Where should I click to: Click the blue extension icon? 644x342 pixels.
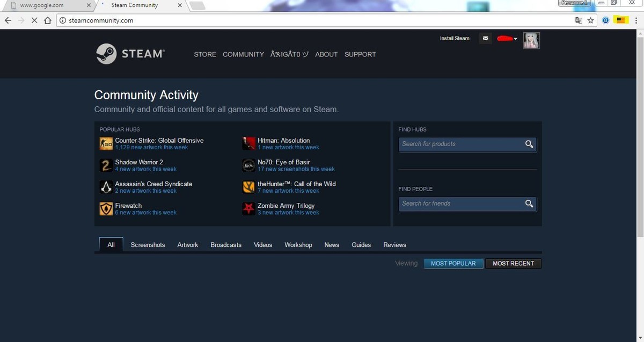(x=606, y=20)
